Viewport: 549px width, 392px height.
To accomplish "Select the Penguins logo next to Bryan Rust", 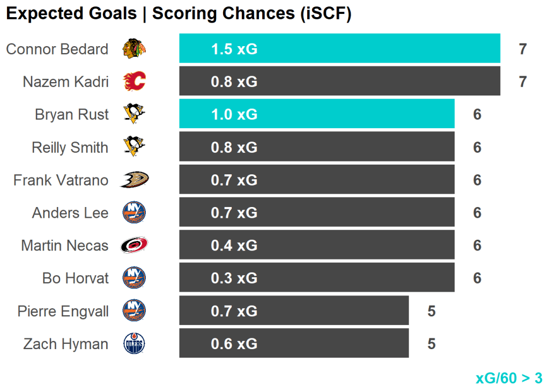I will click(x=134, y=114).
